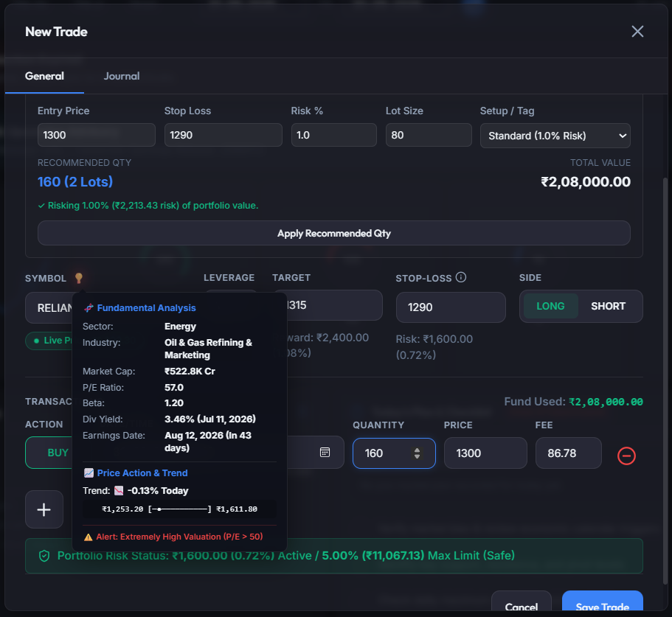Screen dimensions: 672x617
Task: Click the recommended quantity 160 (2 Lots)
Action: [x=75, y=181]
